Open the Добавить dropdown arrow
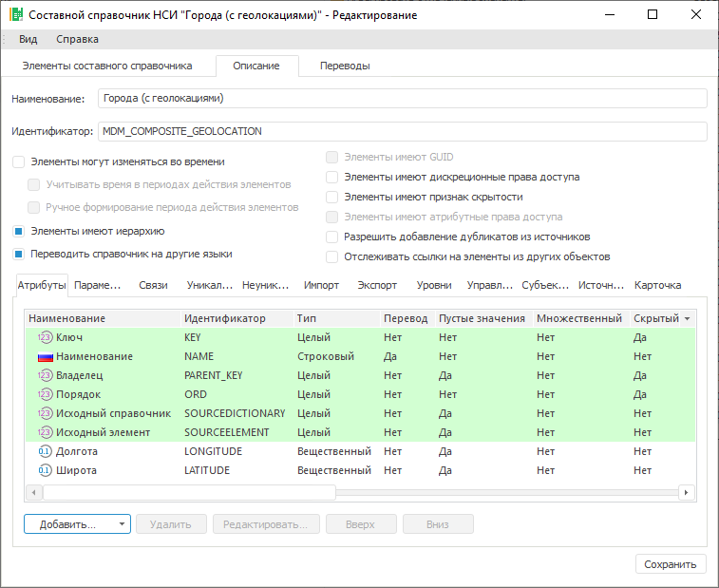This screenshot has height=588, width=719. point(122,524)
